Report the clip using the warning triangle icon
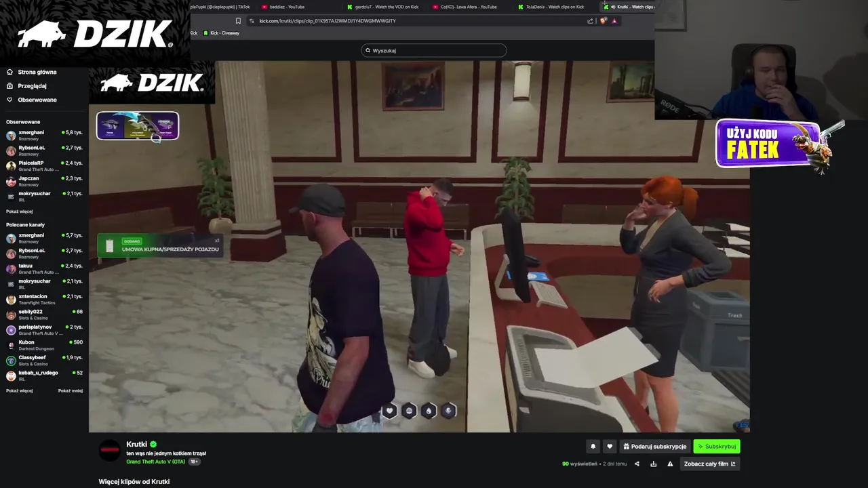This screenshot has width=868, height=488. pos(670,464)
